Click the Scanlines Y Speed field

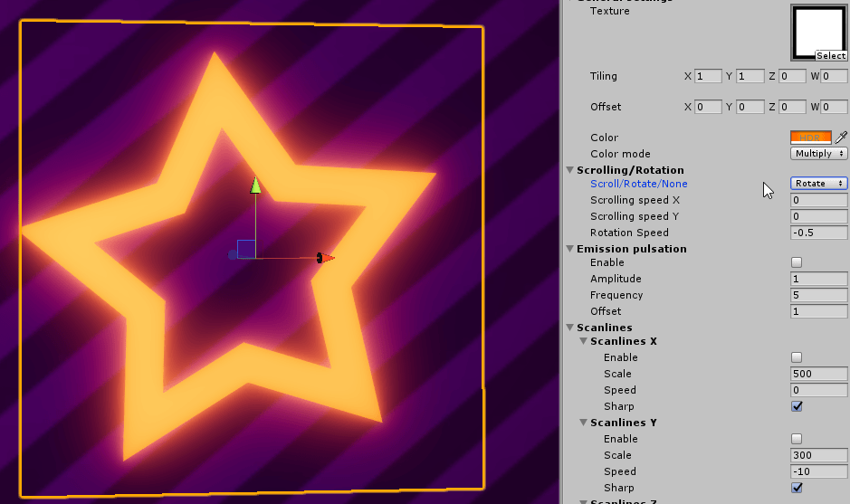(x=818, y=471)
